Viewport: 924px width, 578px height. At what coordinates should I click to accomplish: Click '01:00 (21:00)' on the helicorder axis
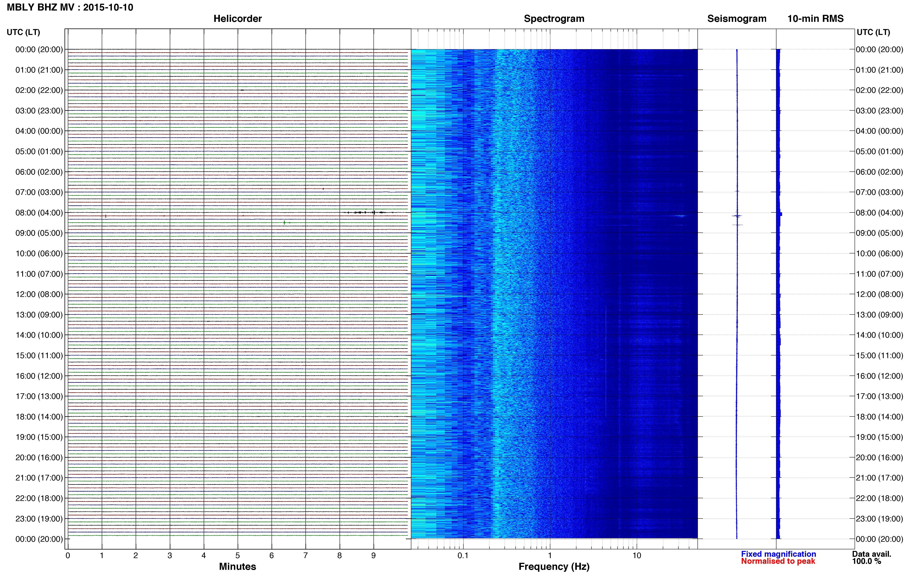(x=39, y=70)
